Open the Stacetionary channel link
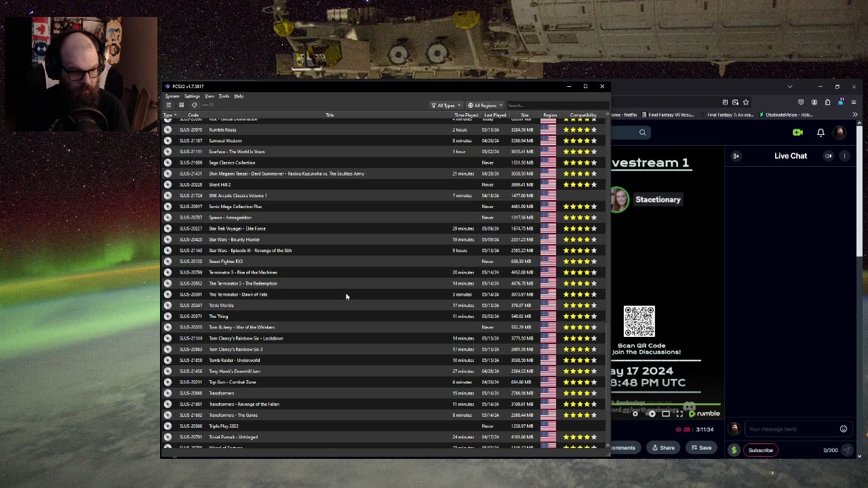Screen dimensions: 868x488 [x=658, y=200]
